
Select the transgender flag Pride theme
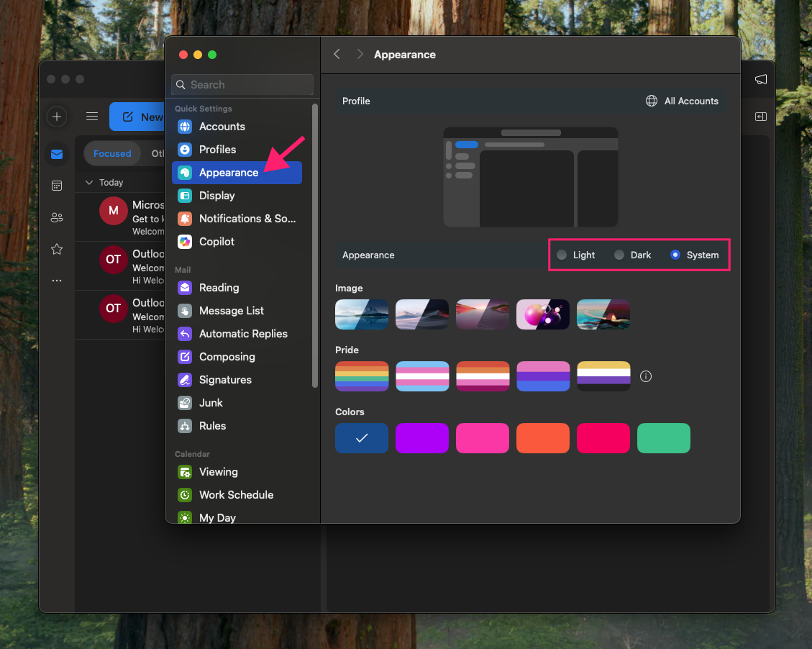click(x=422, y=376)
